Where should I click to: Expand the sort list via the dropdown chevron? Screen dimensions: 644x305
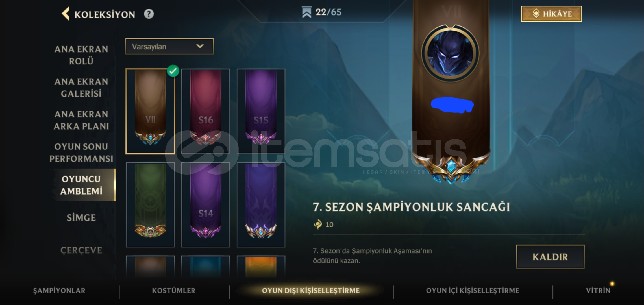(200, 46)
